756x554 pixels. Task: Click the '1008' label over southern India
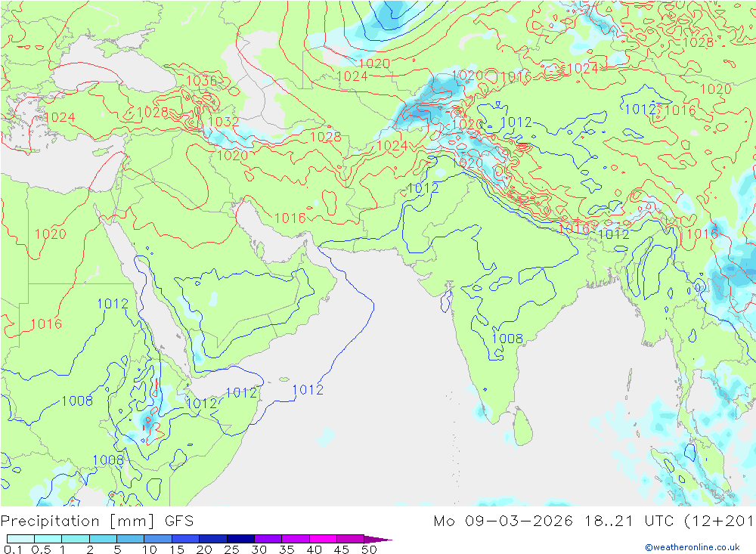point(507,339)
